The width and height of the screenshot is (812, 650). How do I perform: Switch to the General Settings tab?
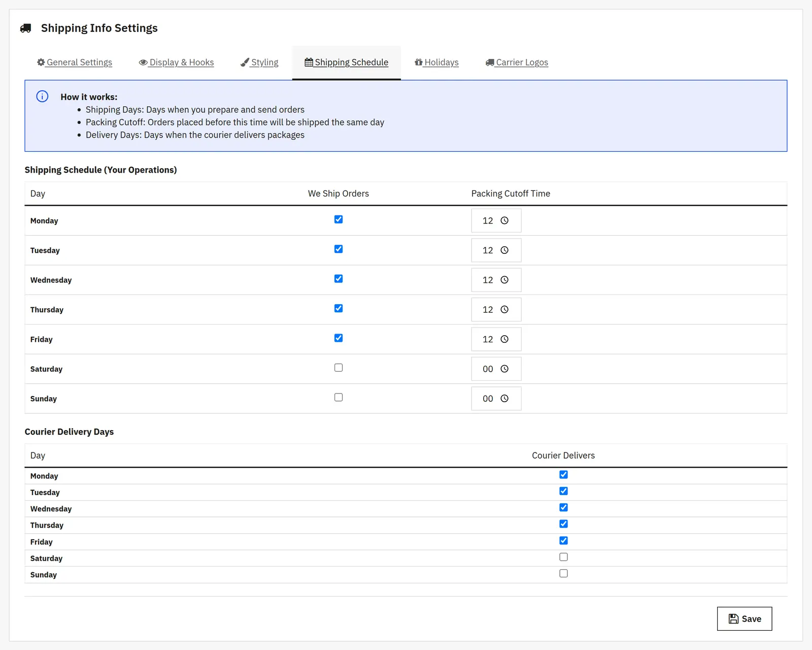pos(75,62)
